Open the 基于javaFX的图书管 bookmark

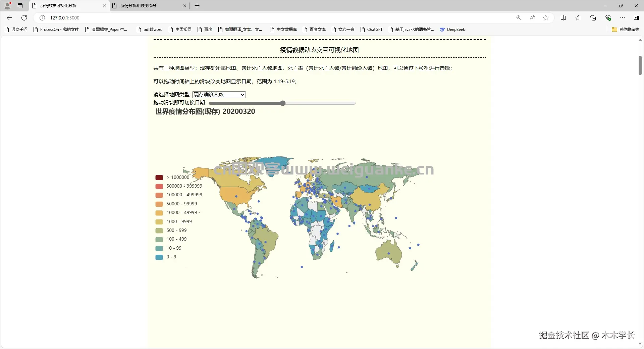pyautogui.click(x=411, y=30)
